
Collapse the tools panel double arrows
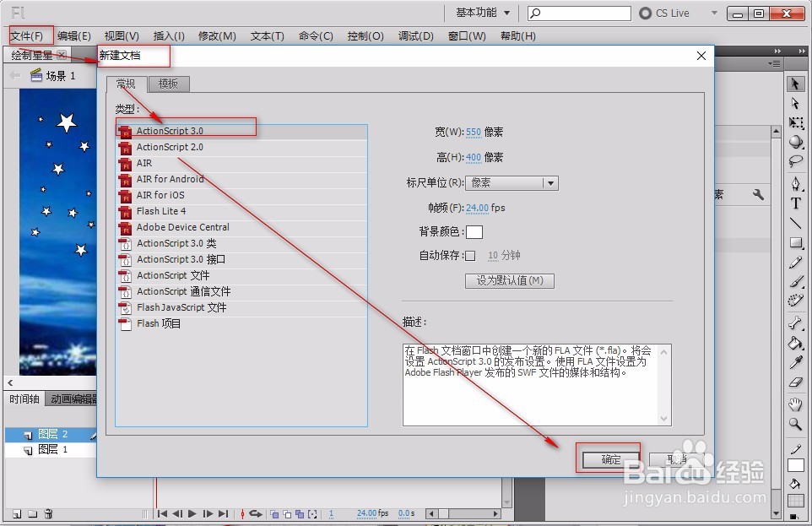[802, 51]
